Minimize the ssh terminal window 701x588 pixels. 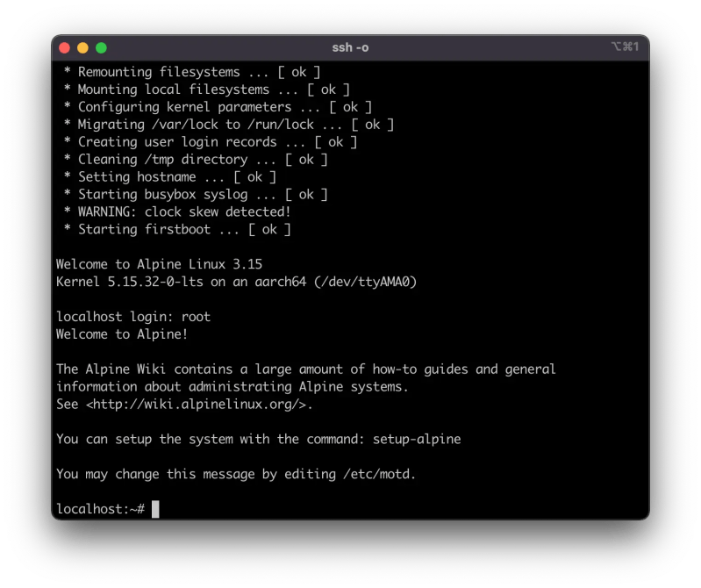pos(82,48)
